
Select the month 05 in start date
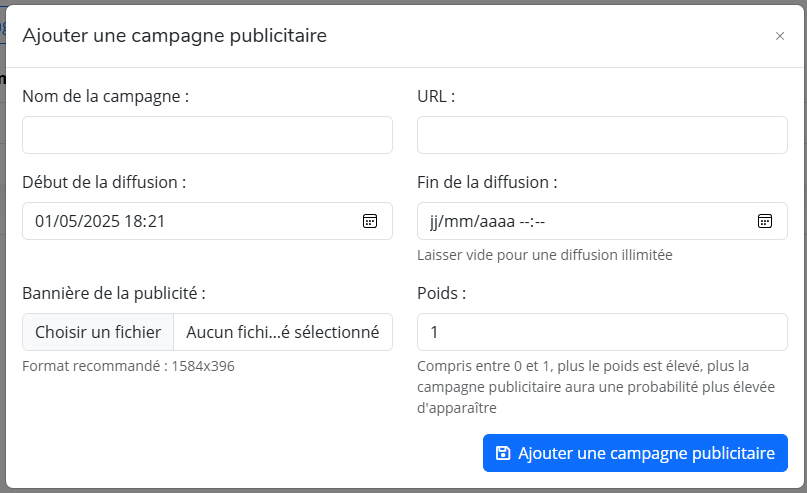pos(66,222)
